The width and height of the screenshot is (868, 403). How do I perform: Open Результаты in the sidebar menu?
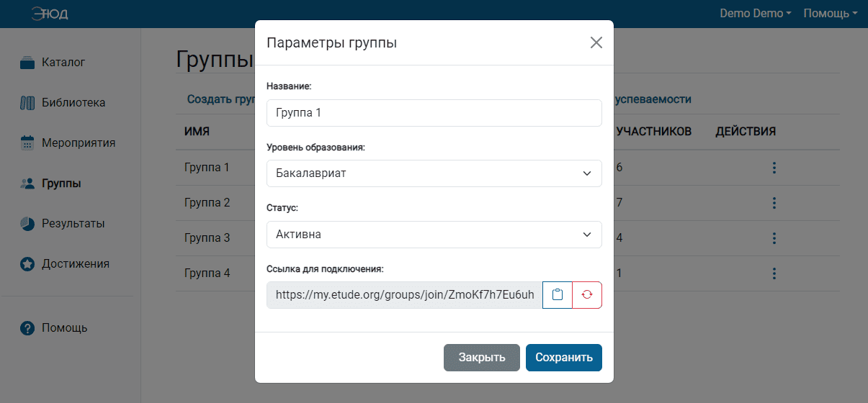73,224
